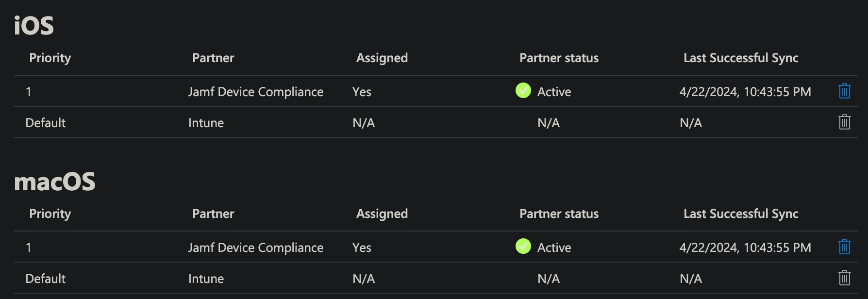Click iOS Partner status column header
The width and height of the screenshot is (868, 299).
(559, 58)
